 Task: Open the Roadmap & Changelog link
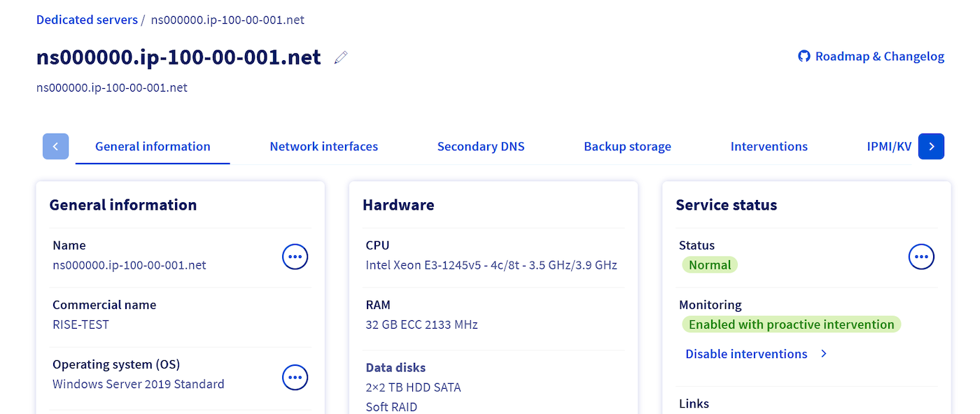coord(879,57)
